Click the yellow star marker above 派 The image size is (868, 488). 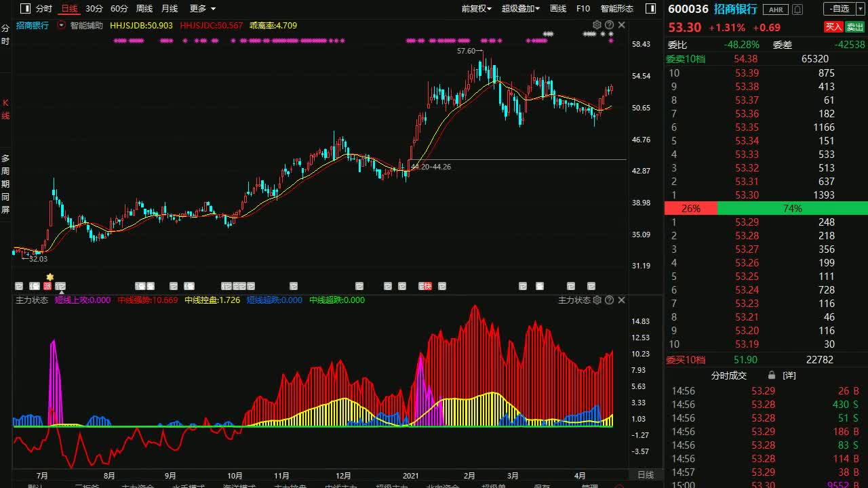click(x=50, y=277)
